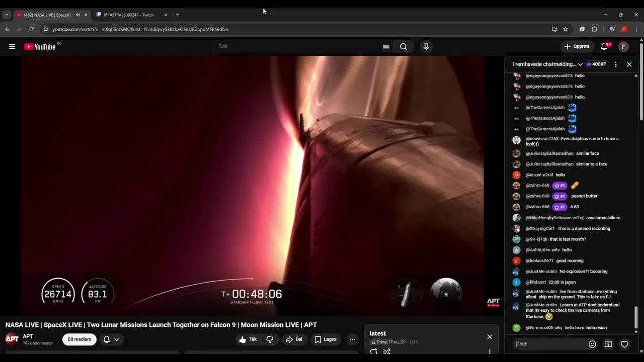
Task: Open browser extensions puzzle icon
Action: click(594, 29)
